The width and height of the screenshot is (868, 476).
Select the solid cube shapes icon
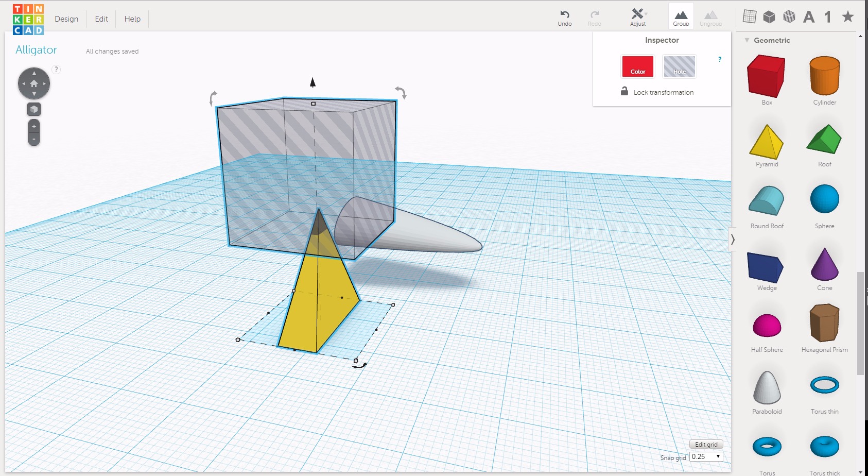coord(769,17)
